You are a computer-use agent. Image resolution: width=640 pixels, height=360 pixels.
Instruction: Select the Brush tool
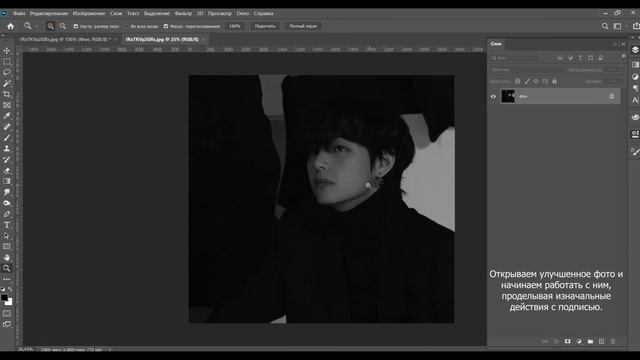coord(7,138)
